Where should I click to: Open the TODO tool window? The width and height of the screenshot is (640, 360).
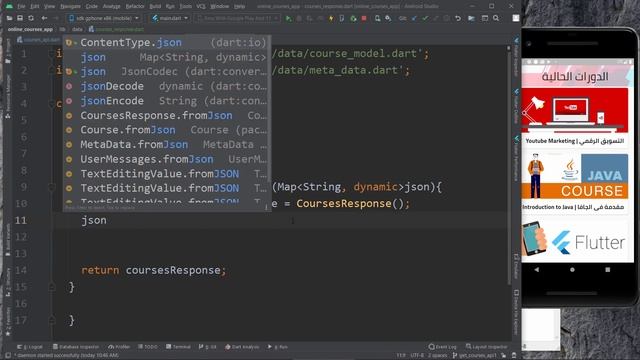click(x=148, y=347)
